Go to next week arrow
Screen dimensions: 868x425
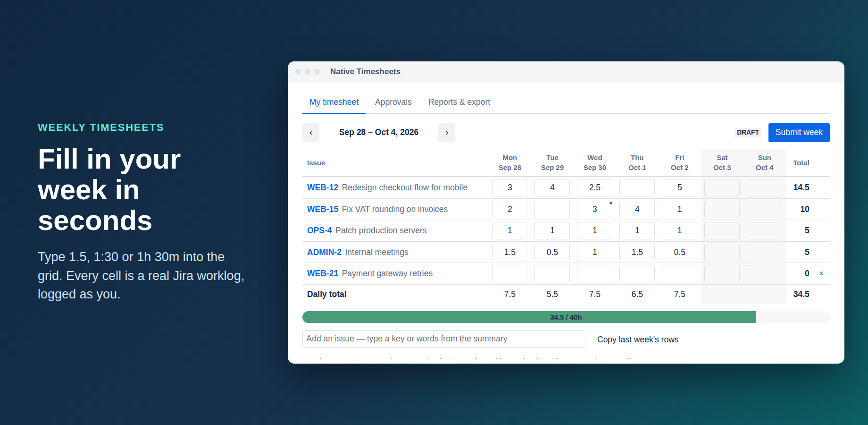click(x=447, y=133)
